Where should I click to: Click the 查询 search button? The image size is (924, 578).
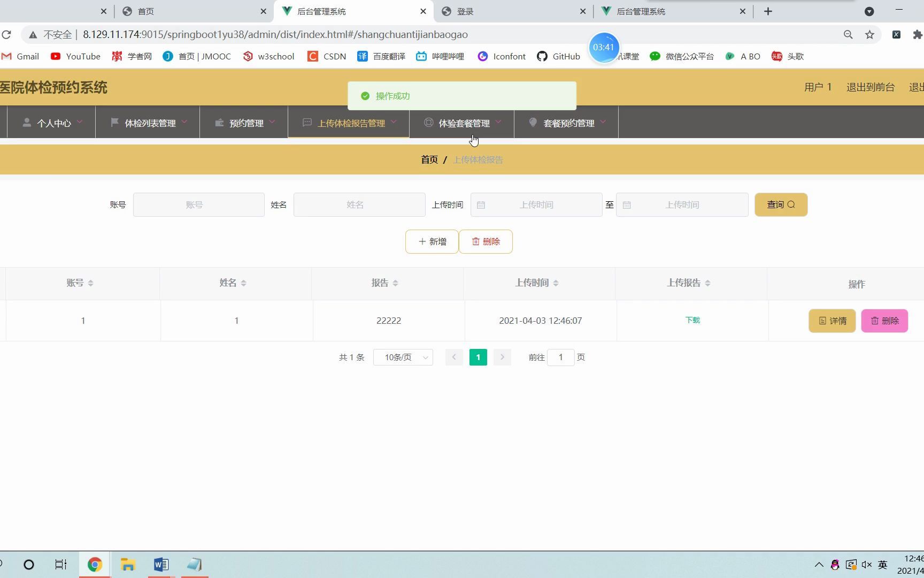pos(781,204)
